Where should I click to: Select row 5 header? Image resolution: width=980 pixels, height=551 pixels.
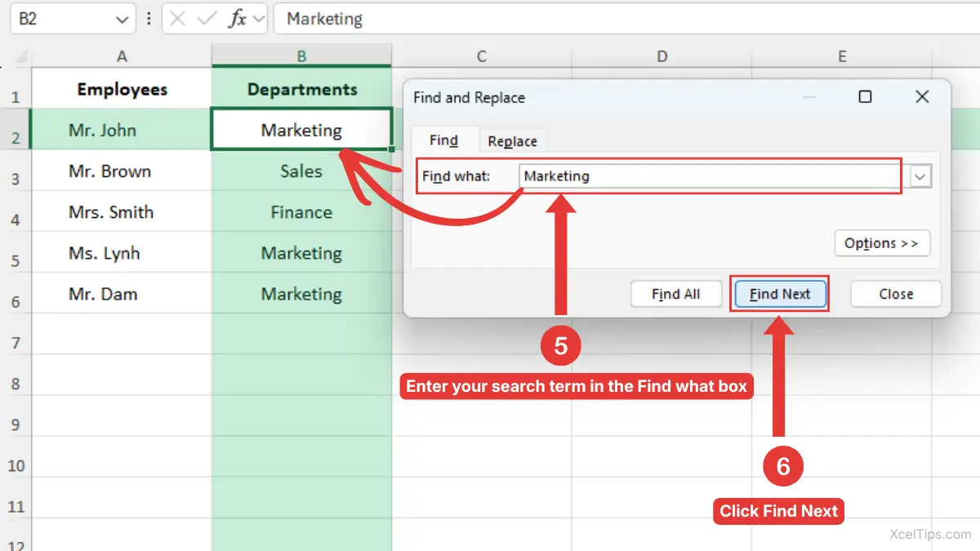click(16, 253)
